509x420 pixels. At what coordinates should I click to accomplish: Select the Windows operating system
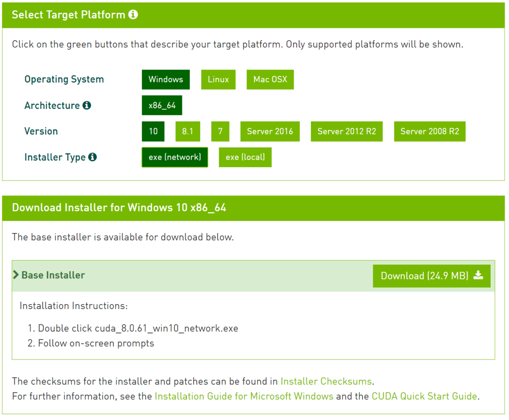tap(166, 80)
